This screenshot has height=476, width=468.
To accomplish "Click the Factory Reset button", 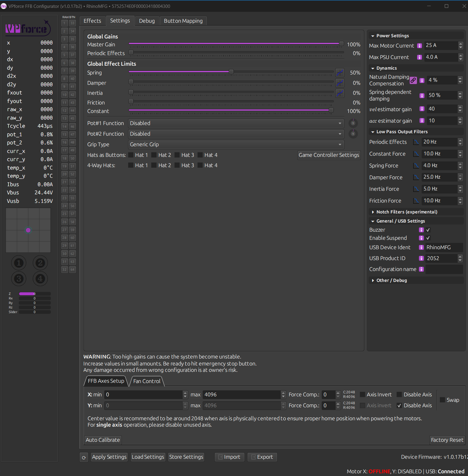I will point(447,440).
